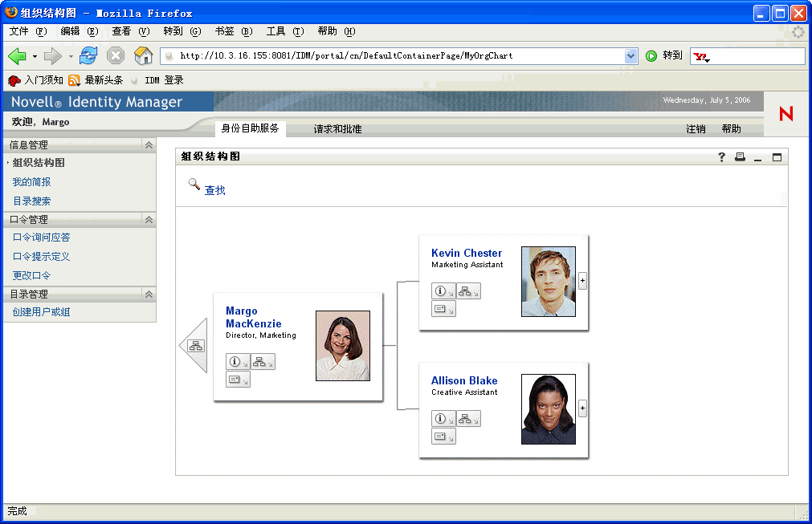This screenshot has height=524, width=812.
Task: Open 目录搜索 in the sidebar
Action: pyautogui.click(x=31, y=201)
